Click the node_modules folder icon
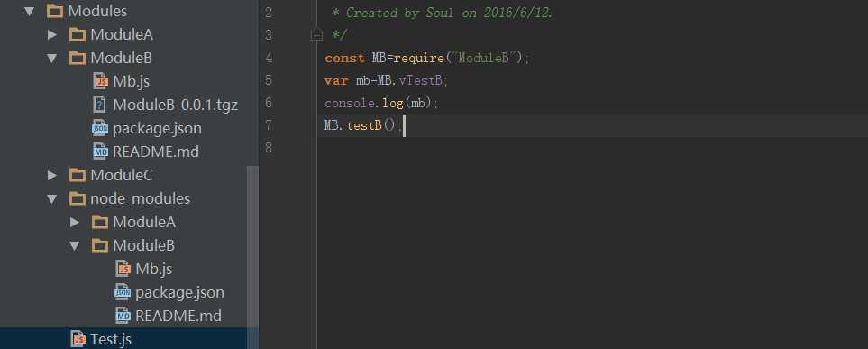The width and height of the screenshot is (868, 349). [78, 199]
